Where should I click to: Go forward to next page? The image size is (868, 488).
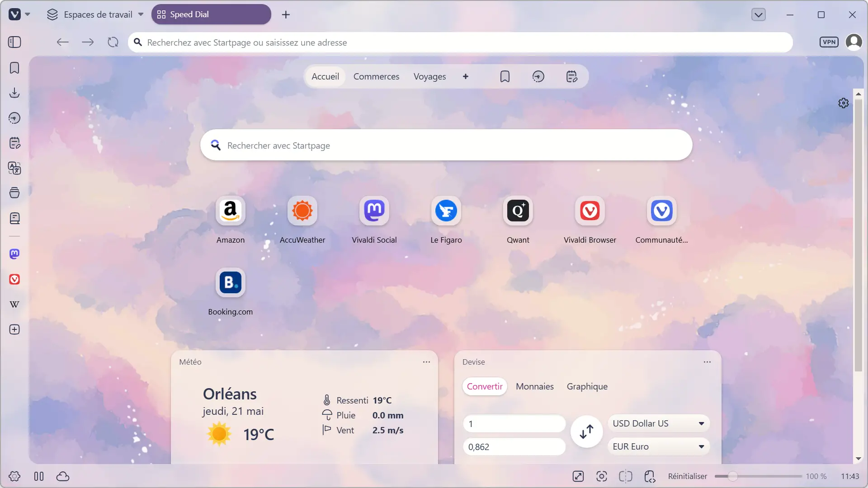(88, 42)
